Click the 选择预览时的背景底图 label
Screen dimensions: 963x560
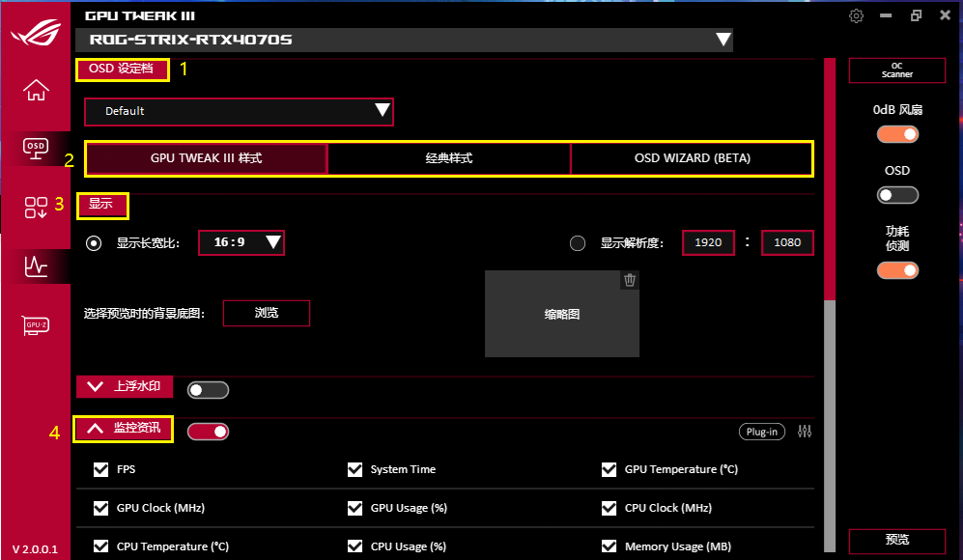pyautogui.click(x=144, y=314)
